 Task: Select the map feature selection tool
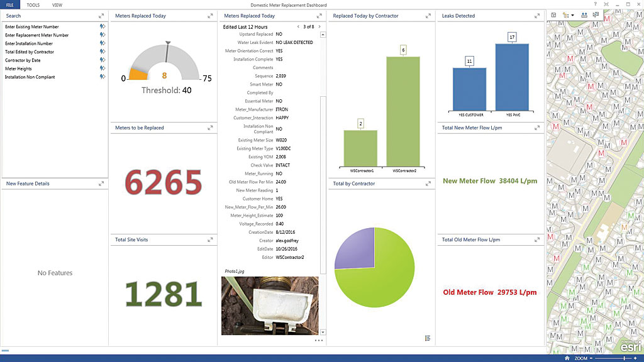click(x=565, y=15)
